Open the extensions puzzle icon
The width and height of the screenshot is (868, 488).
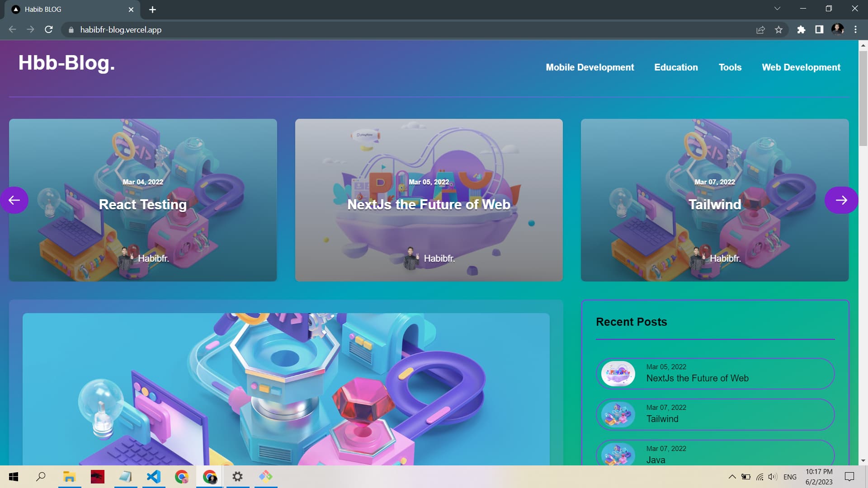801,30
